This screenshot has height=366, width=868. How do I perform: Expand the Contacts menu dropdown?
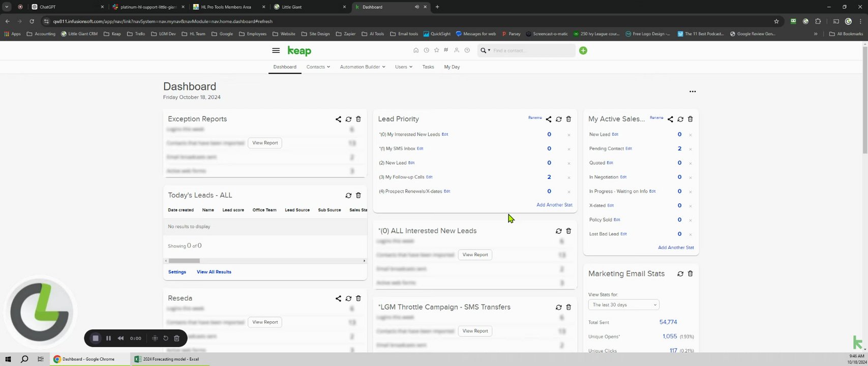click(318, 67)
